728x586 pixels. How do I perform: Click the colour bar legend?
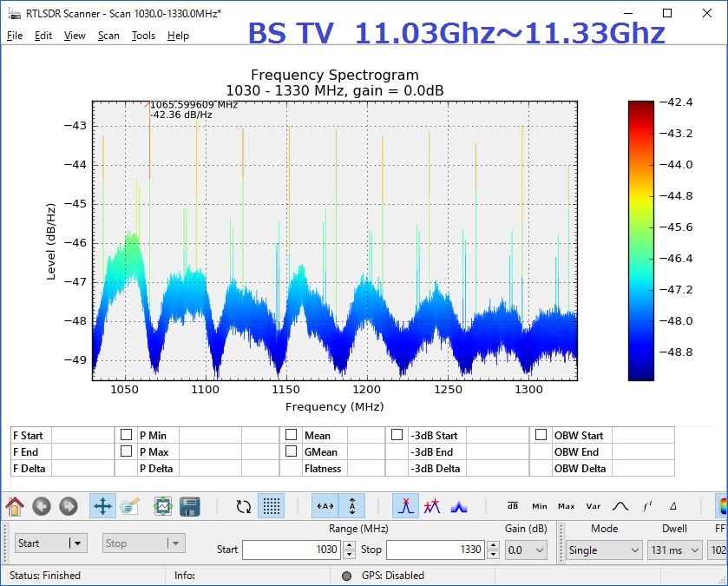640,240
